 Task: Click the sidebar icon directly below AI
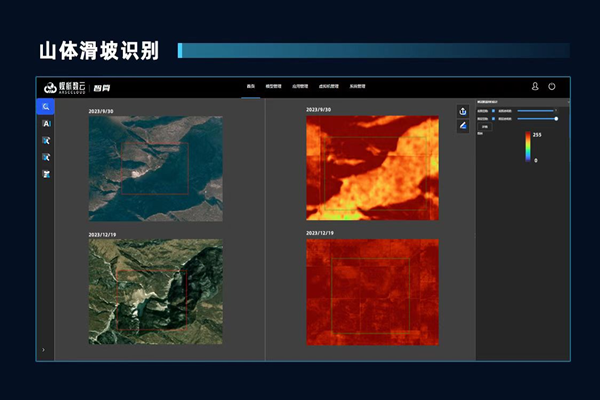(46, 140)
